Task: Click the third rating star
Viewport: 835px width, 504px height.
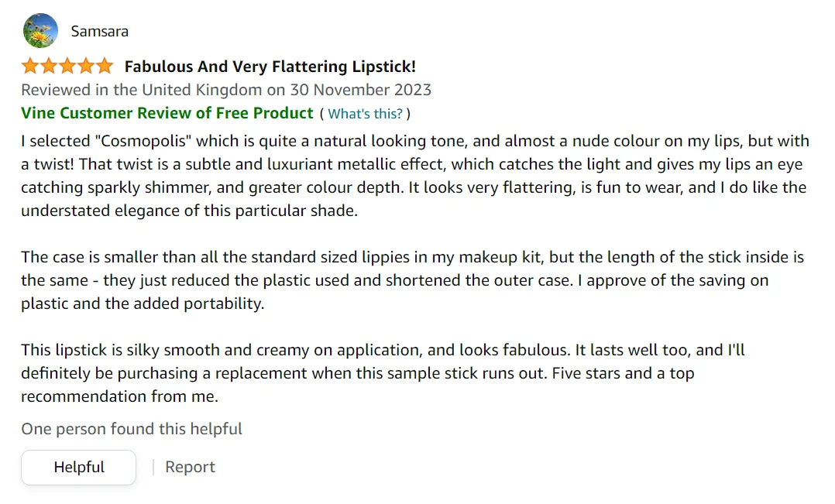Action: click(x=67, y=67)
